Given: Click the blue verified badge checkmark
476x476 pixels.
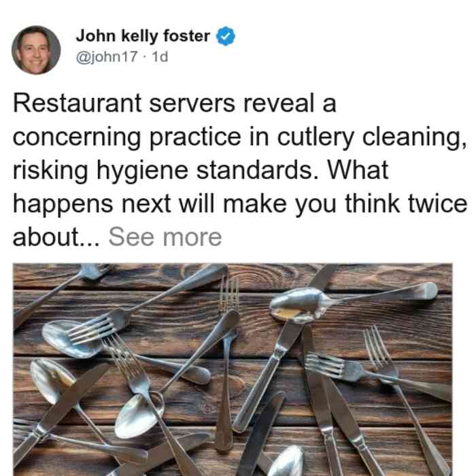Looking at the screenshot, I should coord(226,36).
